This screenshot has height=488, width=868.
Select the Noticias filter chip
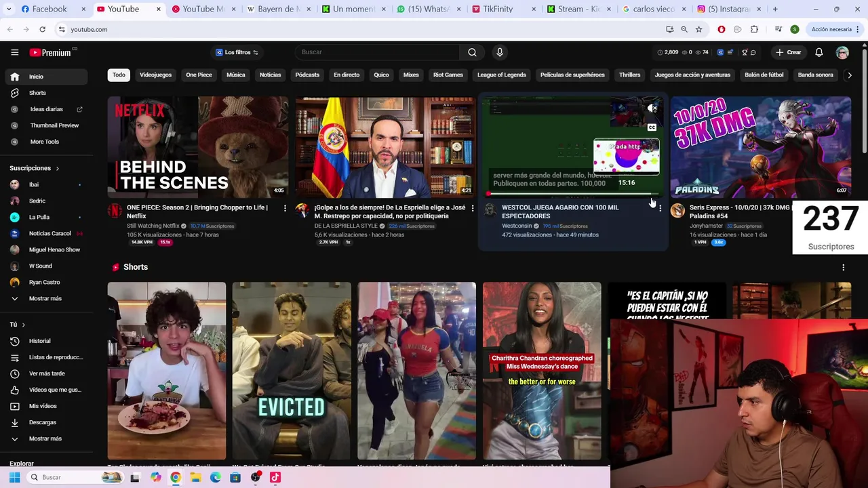(x=270, y=75)
